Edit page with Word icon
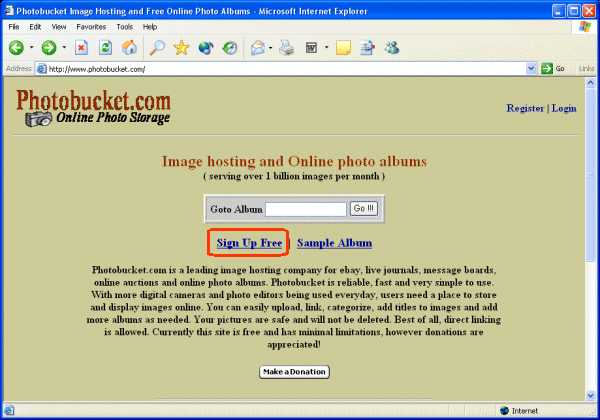 click(x=311, y=48)
